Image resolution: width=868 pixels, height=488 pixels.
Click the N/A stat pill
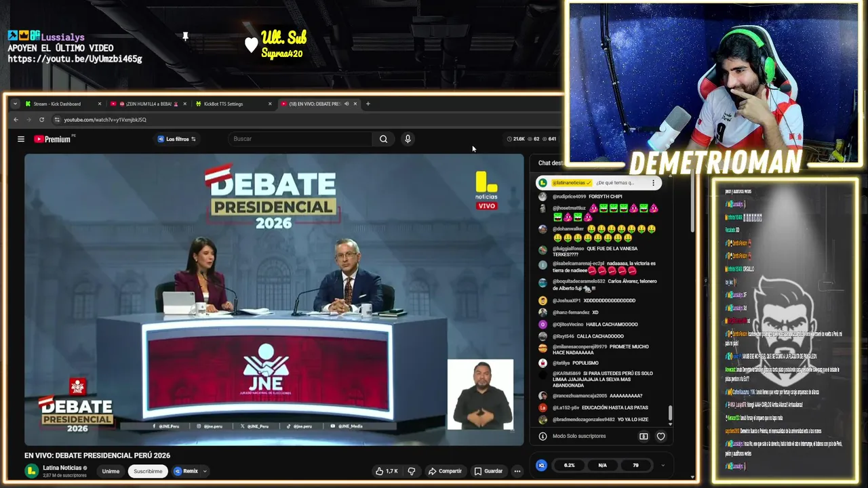click(602, 465)
